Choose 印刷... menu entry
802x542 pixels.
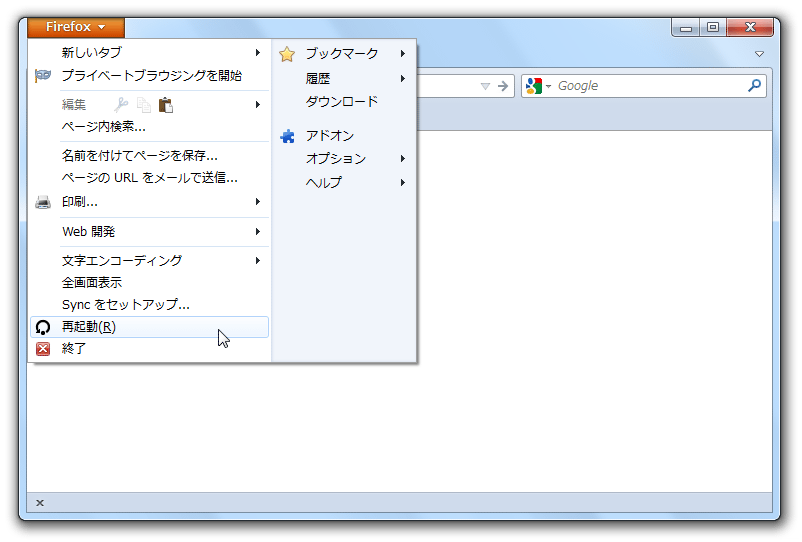coord(149,202)
